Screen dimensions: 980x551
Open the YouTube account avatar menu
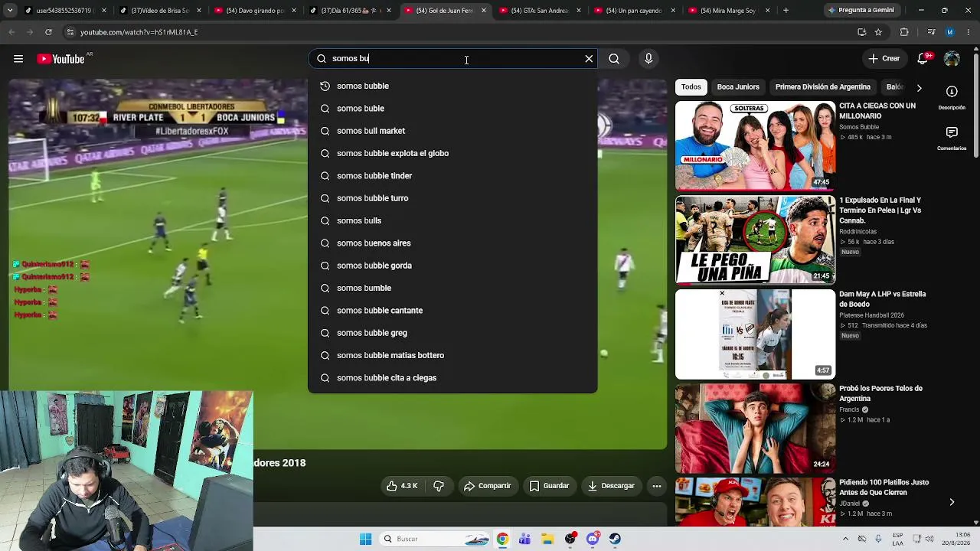[952, 59]
